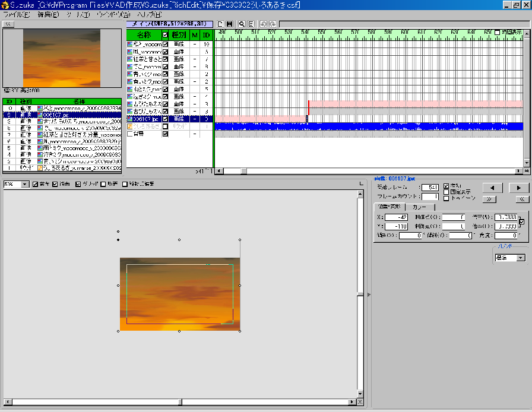Click the corner 'L' mark above canvas scrollbar
This screenshot has width=532, height=412.
click(x=360, y=183)
